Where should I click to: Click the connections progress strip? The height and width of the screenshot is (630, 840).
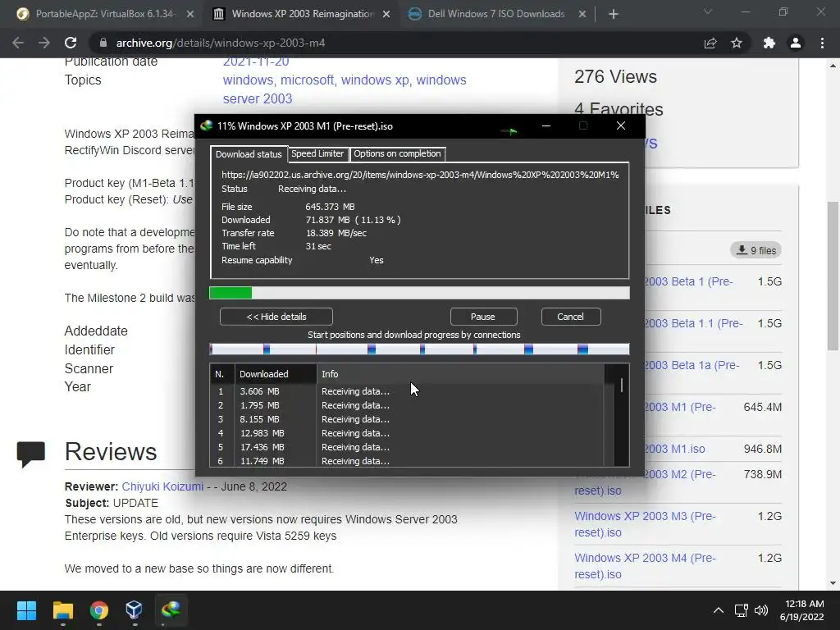tap(419, 349)
